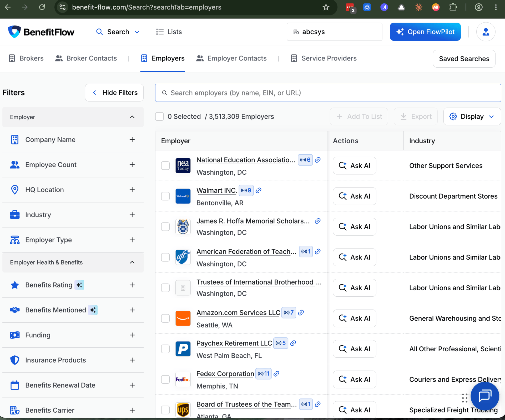Click Ask AI for Walmart INC.
The width and height of the screenshot is (505, 420).
354,196
